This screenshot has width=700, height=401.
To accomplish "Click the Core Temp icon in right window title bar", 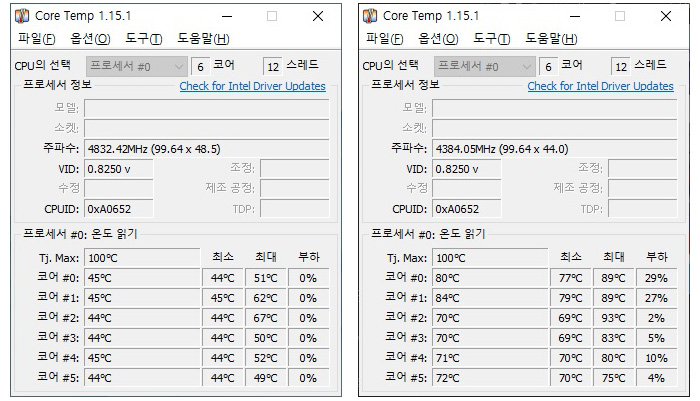I will (x=370, y=16).
